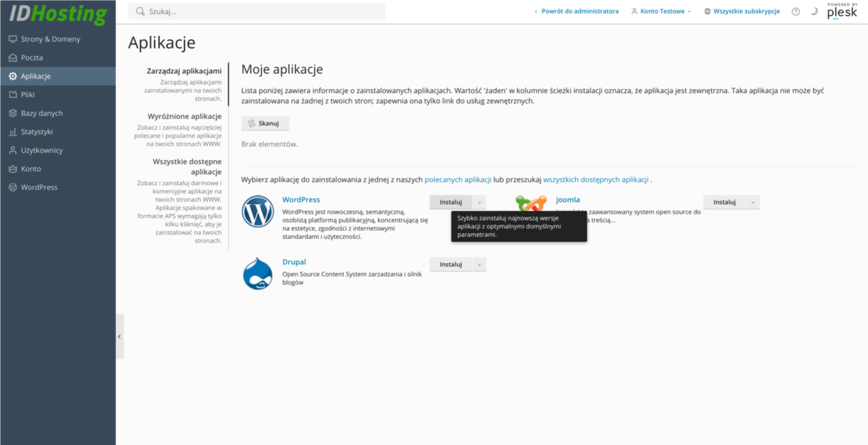Open the Drupal app title link
Image resolution: width=868 pixels, height=445 pixels.
[294, 262]
